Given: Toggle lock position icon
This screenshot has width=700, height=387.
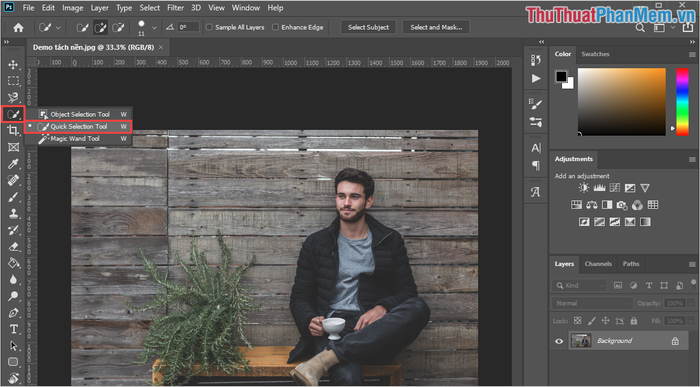Looking at the screenshot, I should click(x=605, y=321).
